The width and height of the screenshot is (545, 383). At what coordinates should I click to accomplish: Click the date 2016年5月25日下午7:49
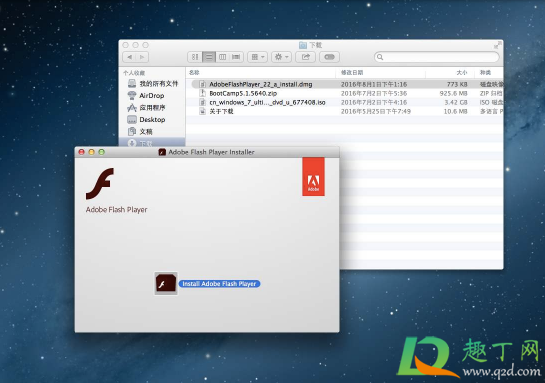click(376, 111)
